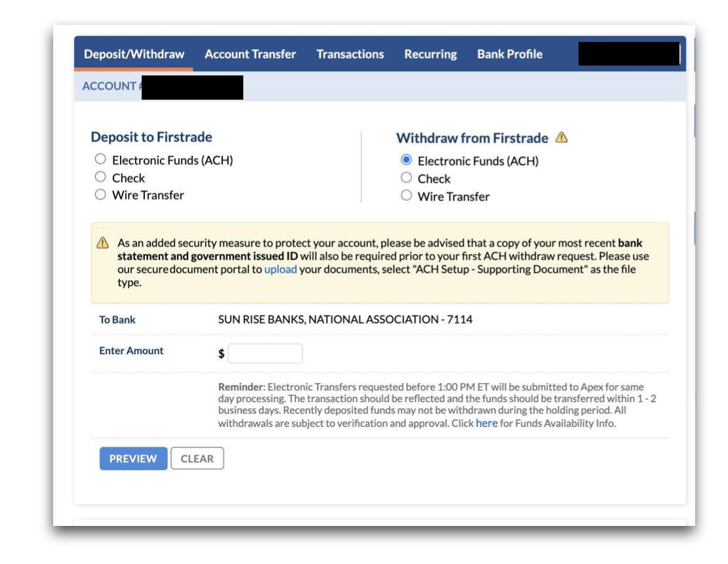728x564 pixels.
Task: Select Wire Transfer under Deposit to Firstrade
Action: point(100,195)
